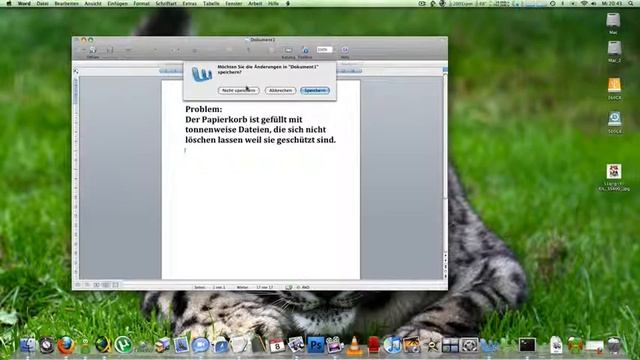The height and width of the screenshot is (360, 640).
Task: Open Firefox from the Dock
Action: click(x=66, y=346)
